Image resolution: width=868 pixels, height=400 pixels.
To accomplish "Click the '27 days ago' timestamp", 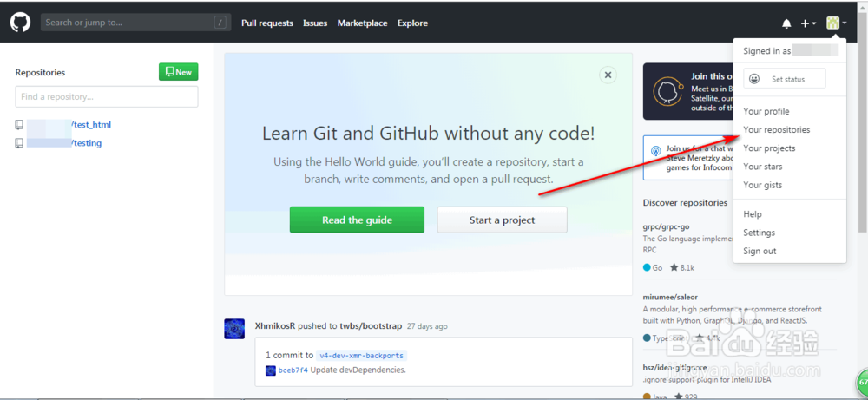I will pos(427,326).
